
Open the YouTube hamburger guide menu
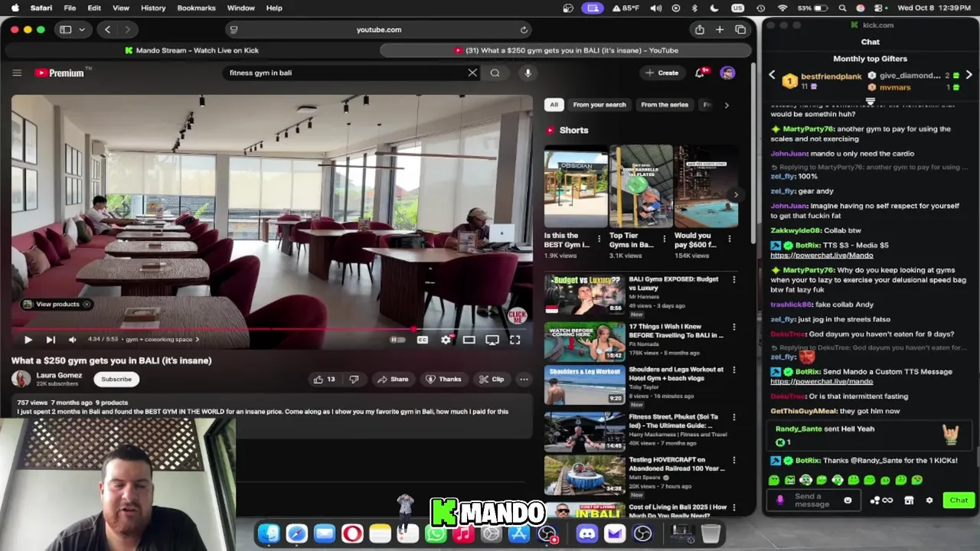pyautogui.click(x=17, y=73)
